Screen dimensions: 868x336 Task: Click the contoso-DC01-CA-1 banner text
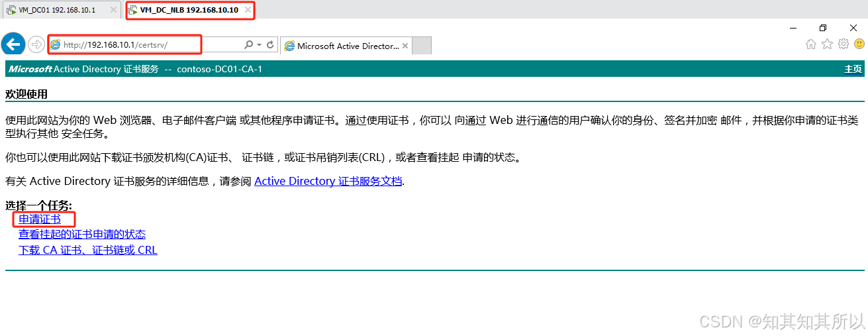click(x=220, y=69)
